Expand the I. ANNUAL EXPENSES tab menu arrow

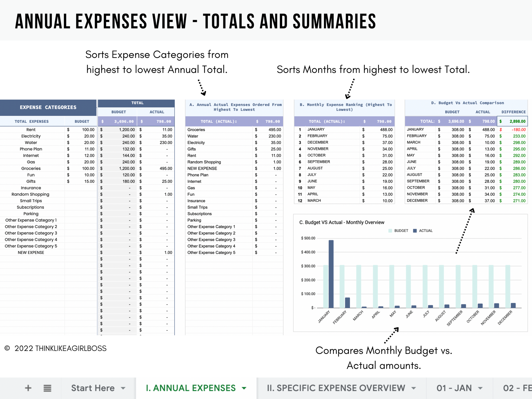[x=244, y=388]
